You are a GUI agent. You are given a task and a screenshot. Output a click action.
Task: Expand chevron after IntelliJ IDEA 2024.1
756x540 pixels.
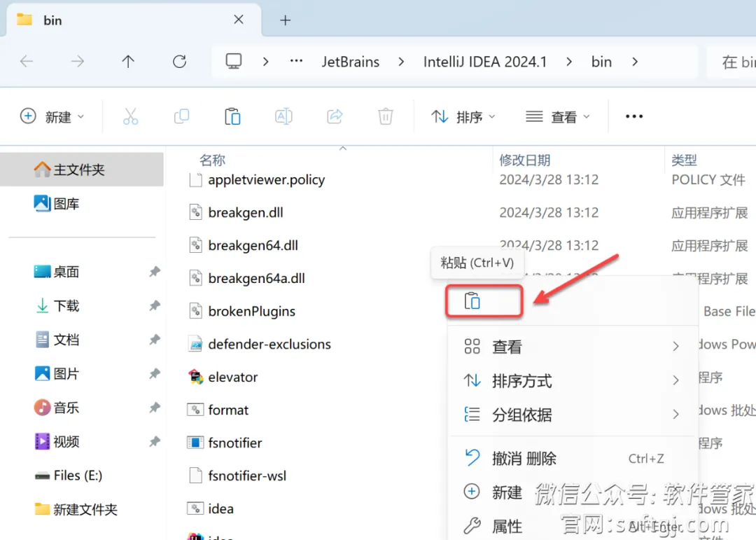pyautogui.click(x=569, y=62)
